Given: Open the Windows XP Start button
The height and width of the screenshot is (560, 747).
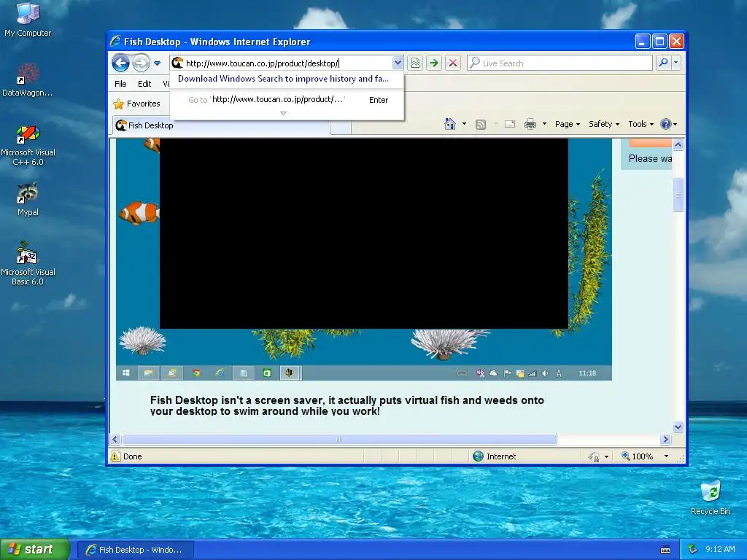Looking at the screenshot, I should click(x=35, y=549).
